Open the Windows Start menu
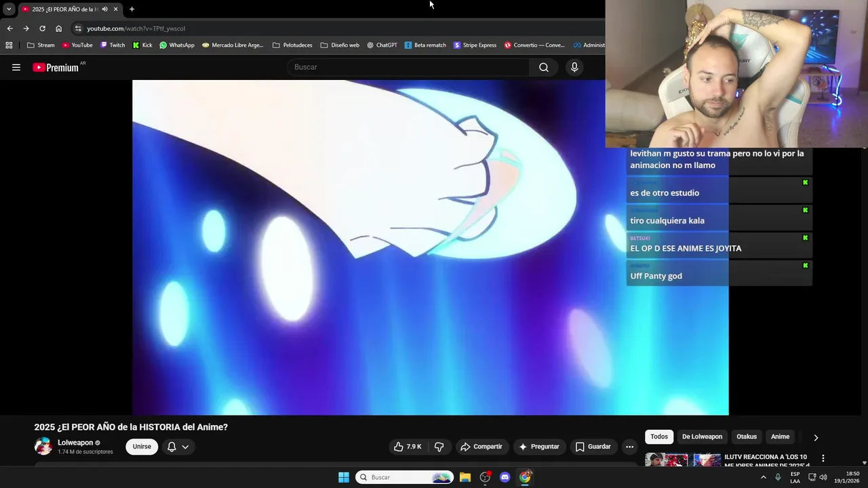Viewport: 868px width, 488px height. point(344,477)
